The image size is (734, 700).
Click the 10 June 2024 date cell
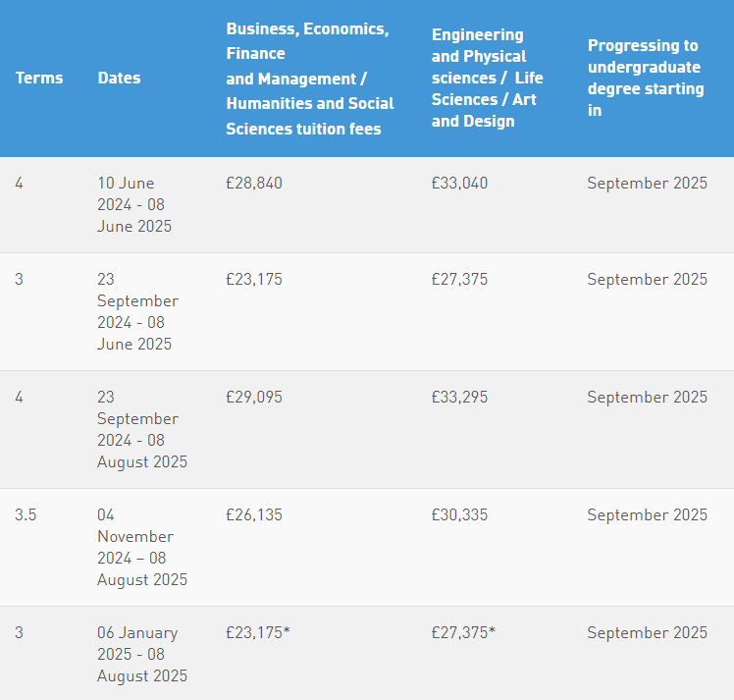point(134,204)
